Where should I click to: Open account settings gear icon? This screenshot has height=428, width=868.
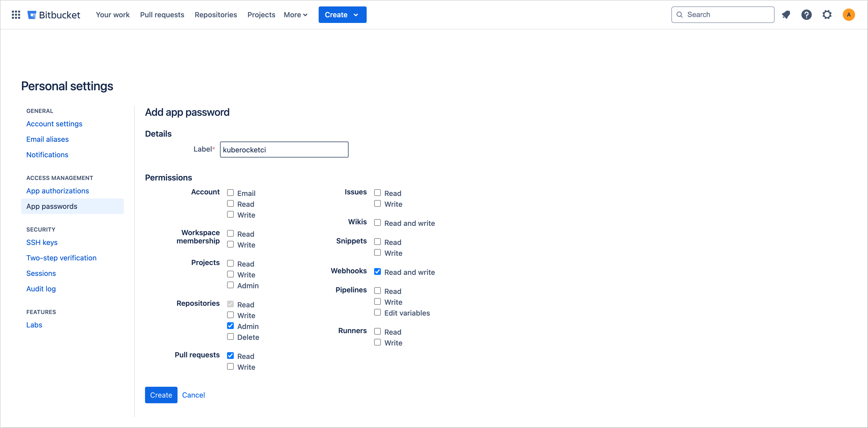pos(827,15)
